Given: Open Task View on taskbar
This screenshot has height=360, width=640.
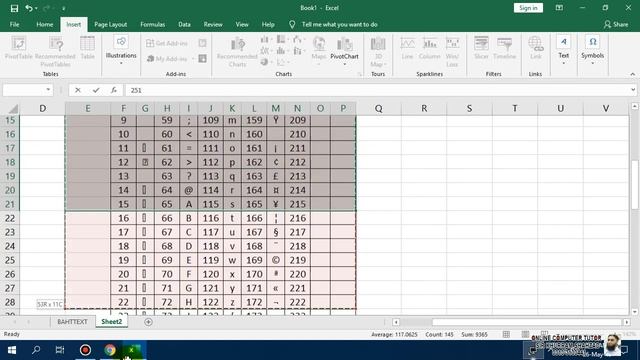Looking at the screenshot, I should pyautogui.click(x=60, y=350).
